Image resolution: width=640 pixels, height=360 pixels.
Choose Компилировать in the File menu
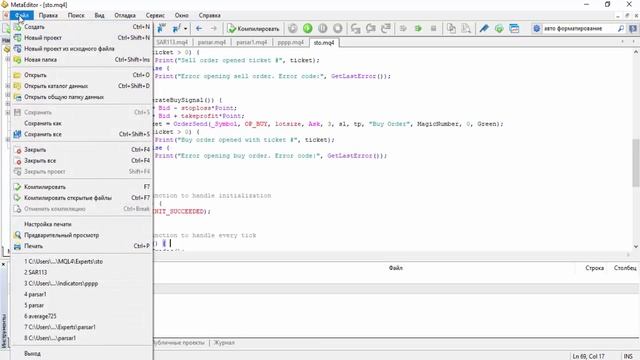(x=82, y=187)
